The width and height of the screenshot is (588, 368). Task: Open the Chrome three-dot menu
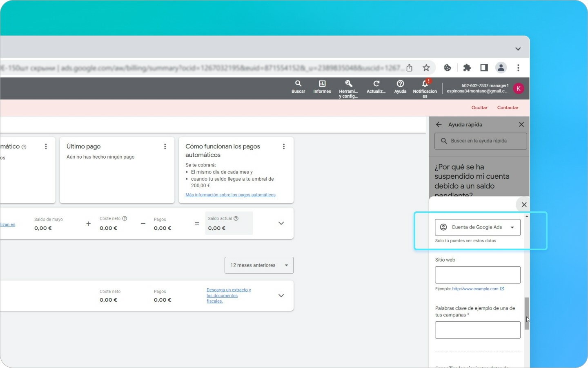coord(518,68)
